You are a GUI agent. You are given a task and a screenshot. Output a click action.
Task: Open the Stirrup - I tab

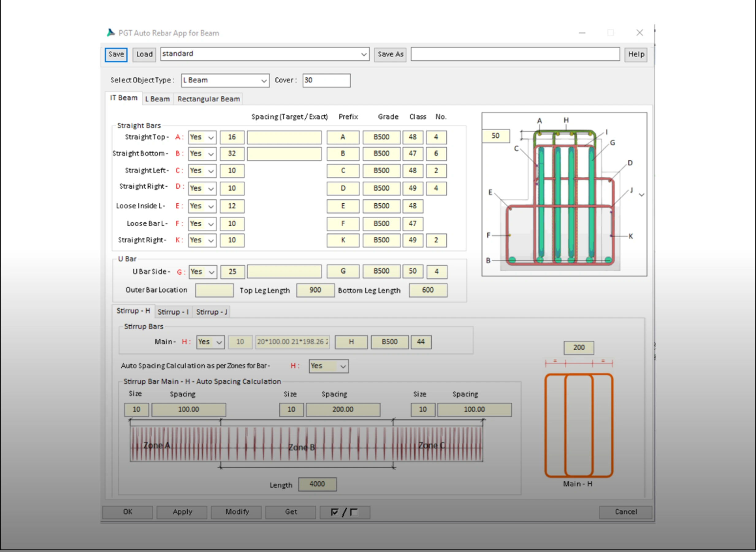173,312
